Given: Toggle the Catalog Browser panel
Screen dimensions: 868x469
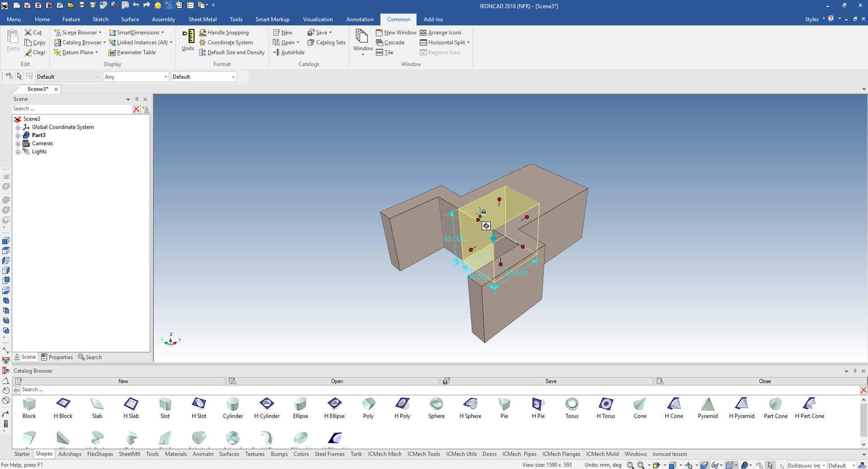Looking at the screenshot, I should (x=79, y=43).
